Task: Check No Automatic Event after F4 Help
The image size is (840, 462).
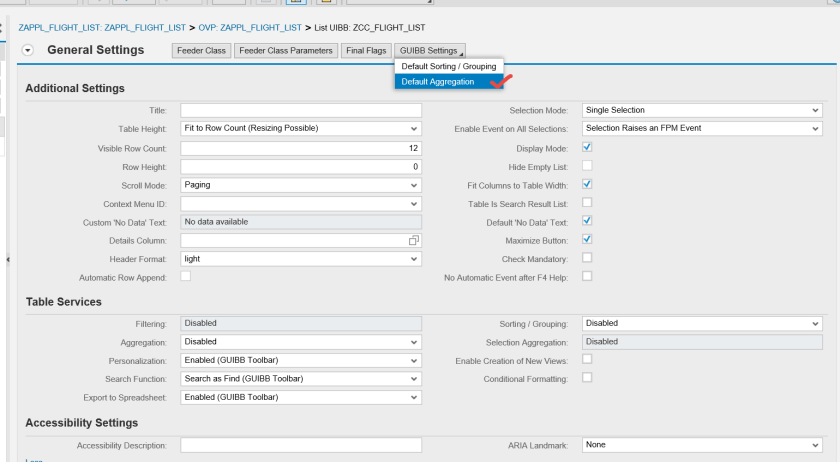Action: pyautogui.click(x=587, y=276)
